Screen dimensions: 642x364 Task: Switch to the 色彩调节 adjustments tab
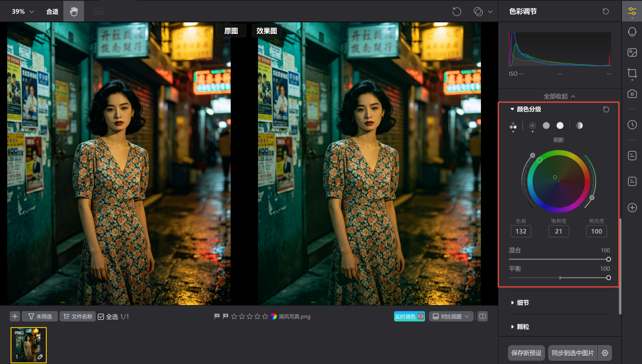(x=632, y=11)
